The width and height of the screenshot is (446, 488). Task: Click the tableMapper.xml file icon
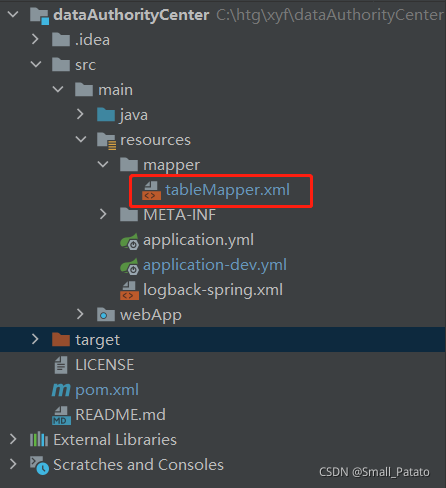[x=151, y=191]
